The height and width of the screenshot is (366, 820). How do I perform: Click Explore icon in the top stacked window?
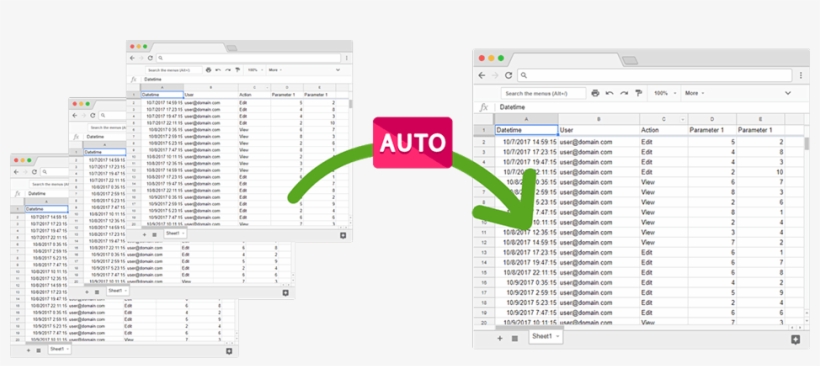(343, 235)
